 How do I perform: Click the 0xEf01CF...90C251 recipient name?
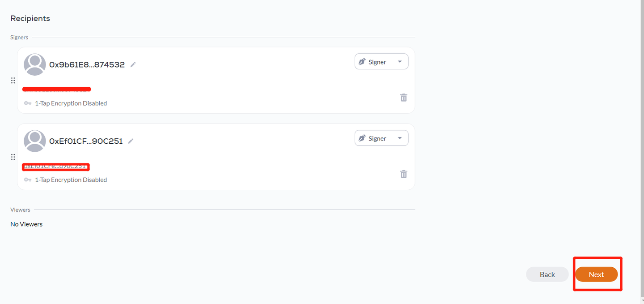click(x=86, y=141)
